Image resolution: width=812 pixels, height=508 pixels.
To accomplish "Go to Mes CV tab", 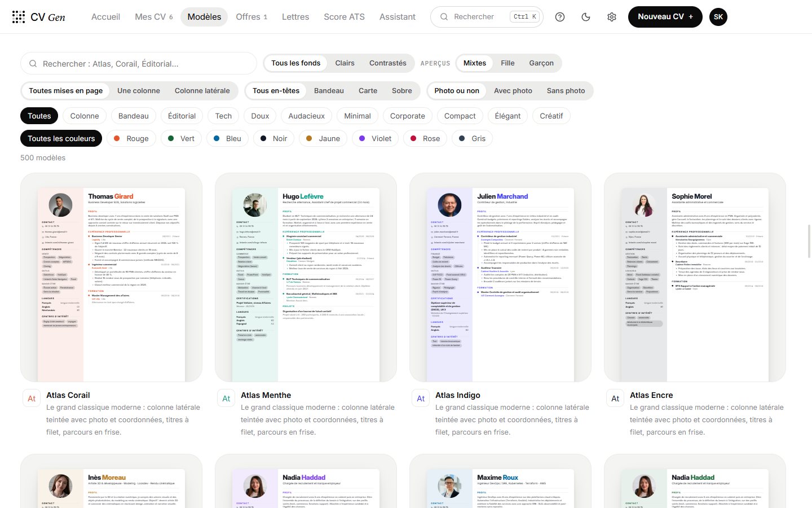I will click(x=154, y=17).
